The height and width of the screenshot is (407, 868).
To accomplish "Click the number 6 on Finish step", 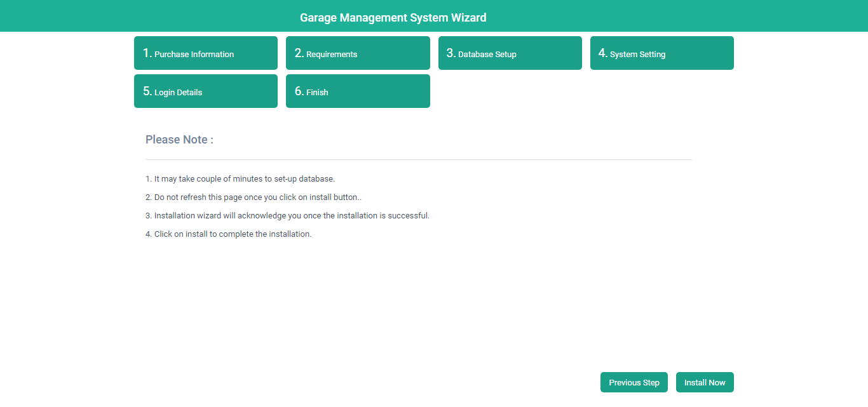I will [299, 91].
